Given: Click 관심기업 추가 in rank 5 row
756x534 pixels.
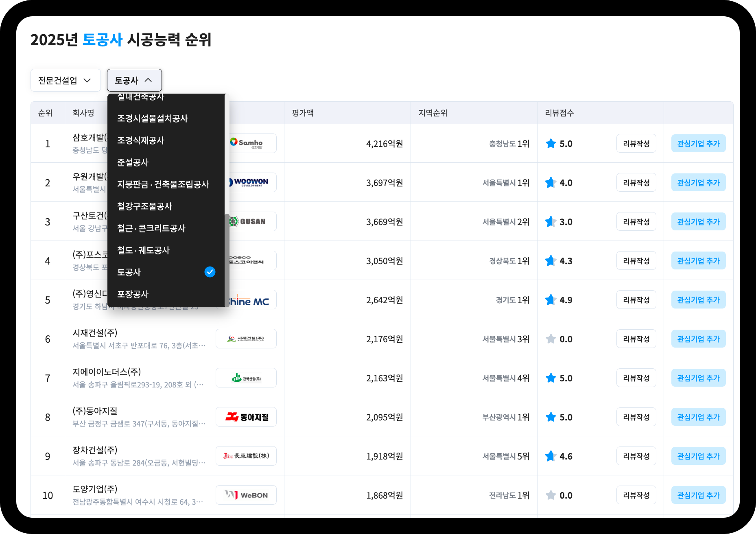Looking at the screenshot, I should (x=699, y=300).
